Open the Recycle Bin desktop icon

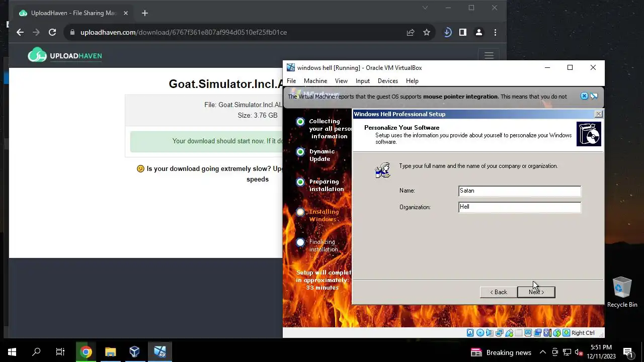click(x=622, y=292)
